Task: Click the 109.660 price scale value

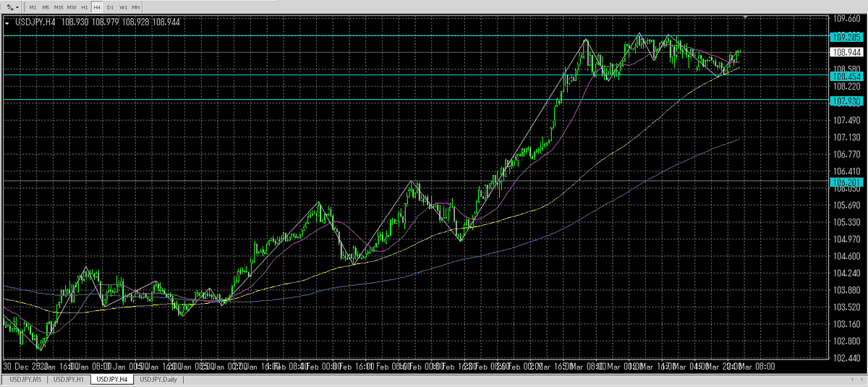Action: [846, 19]
